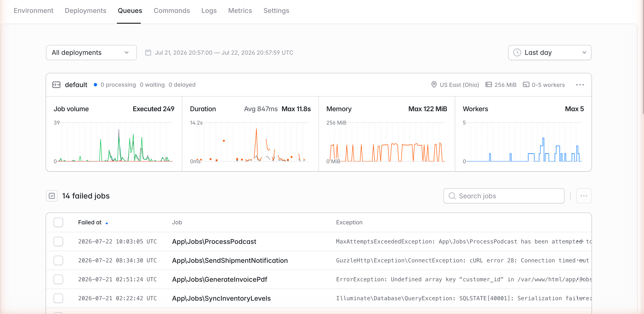Expand the Last day time range dropdown

click(550, 52)
